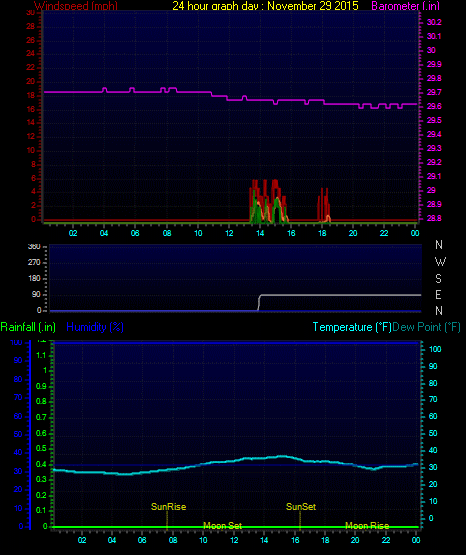Click the 270 degree tick on direction chart
The image size is (466, 555).
(34, 262)
